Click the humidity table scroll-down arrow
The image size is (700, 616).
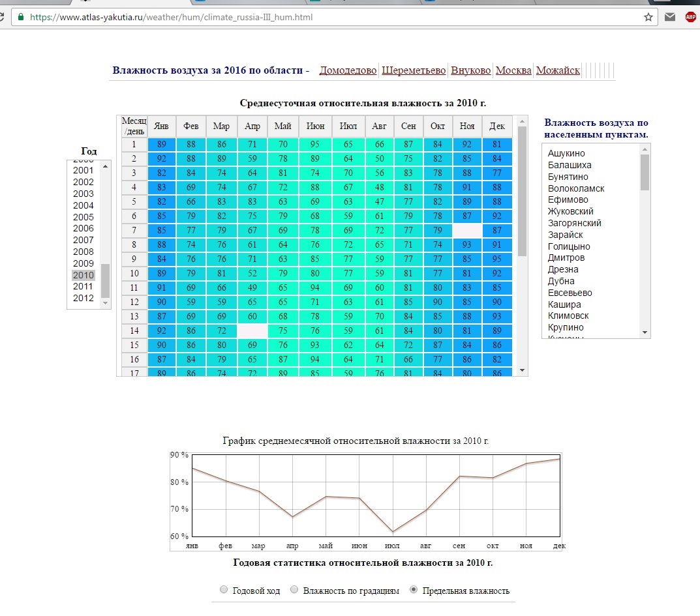tap(522, 370)
